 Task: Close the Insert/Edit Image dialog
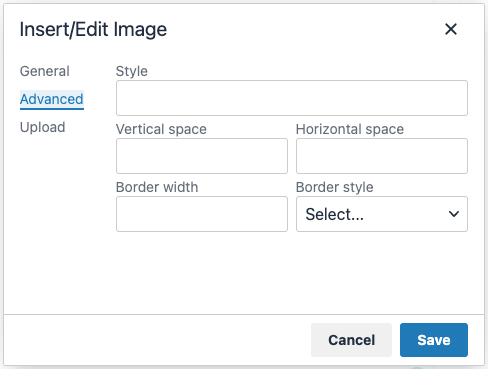(x=451, y=29)
